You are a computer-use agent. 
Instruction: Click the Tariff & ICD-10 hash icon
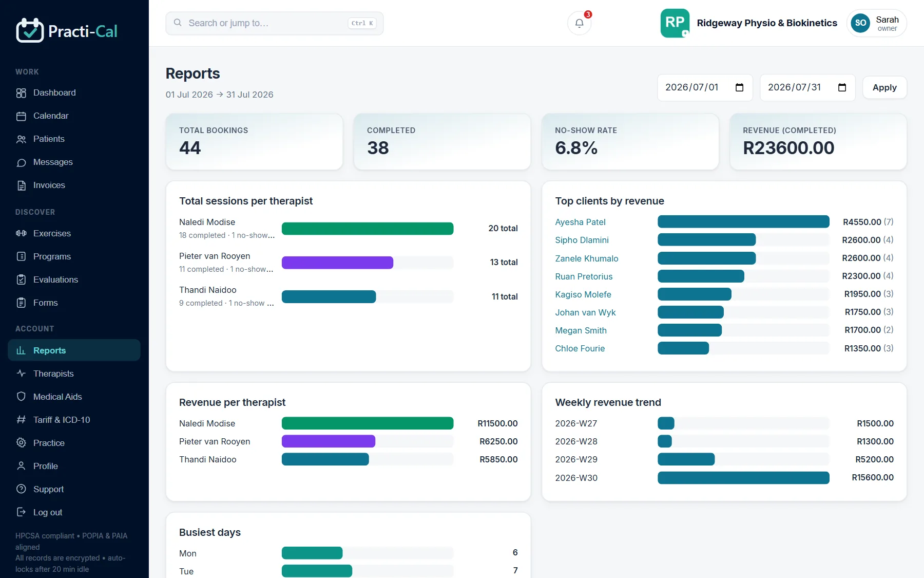click(x=21, y=420)
